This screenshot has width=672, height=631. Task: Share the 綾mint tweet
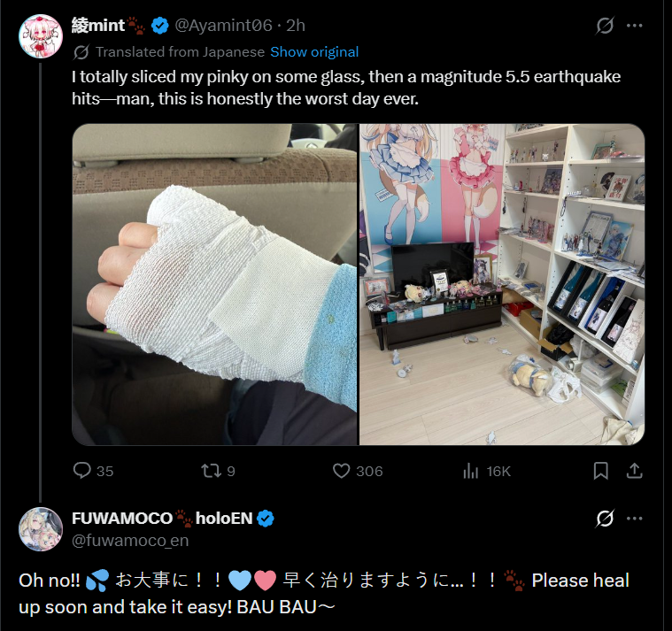coord(634,470)
